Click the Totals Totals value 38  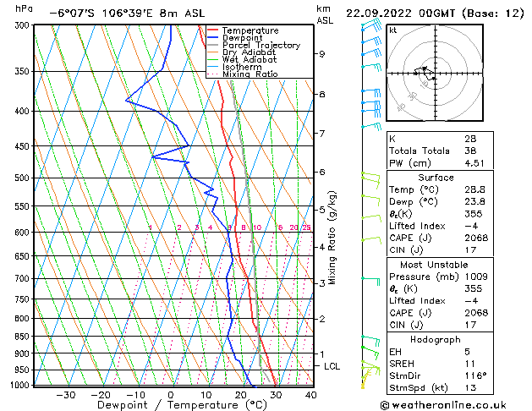[x=470, y=151]
